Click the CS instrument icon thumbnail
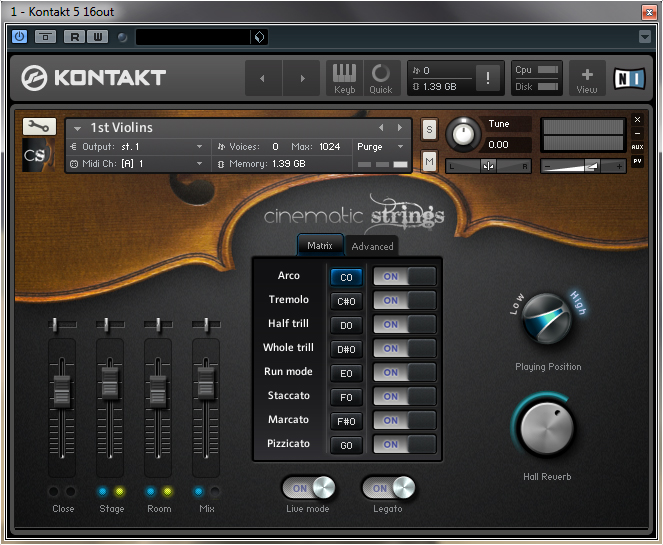This screenshot has height=545, width=663. (x=38, y=155)
